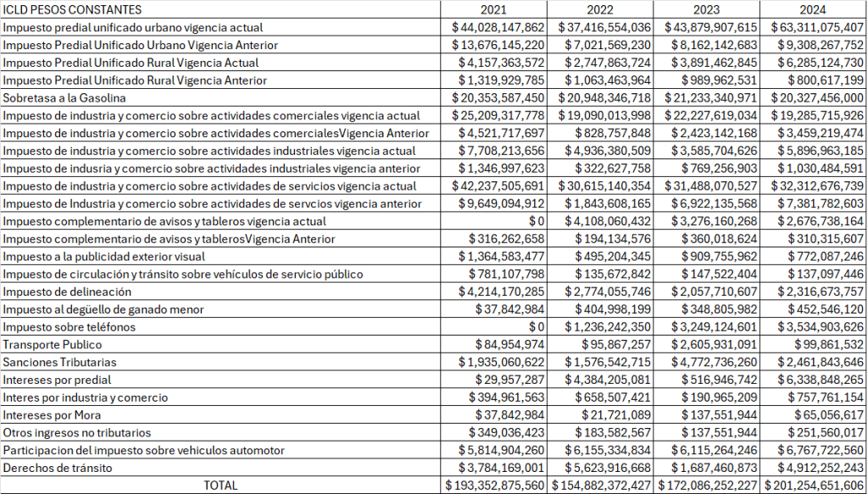This screenshot has width=868, height=494.
Task: Select Impuesto a la publicidad exterior visual label
Action: 103,257
